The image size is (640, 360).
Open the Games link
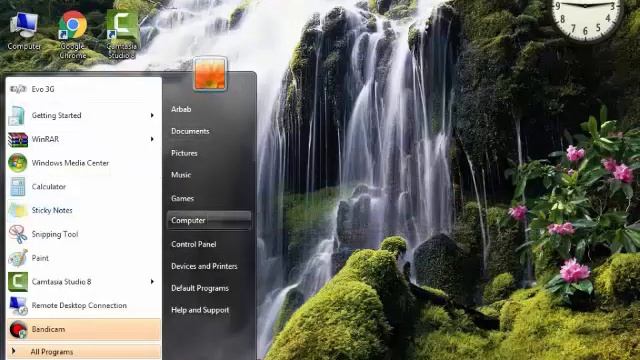[x=182, y=198]
